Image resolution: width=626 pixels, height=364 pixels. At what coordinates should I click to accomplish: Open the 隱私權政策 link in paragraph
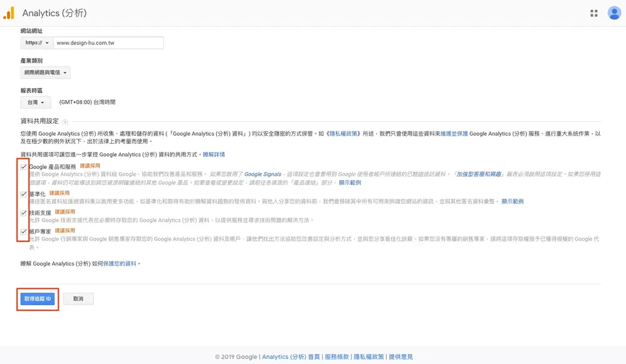point(343,134)
